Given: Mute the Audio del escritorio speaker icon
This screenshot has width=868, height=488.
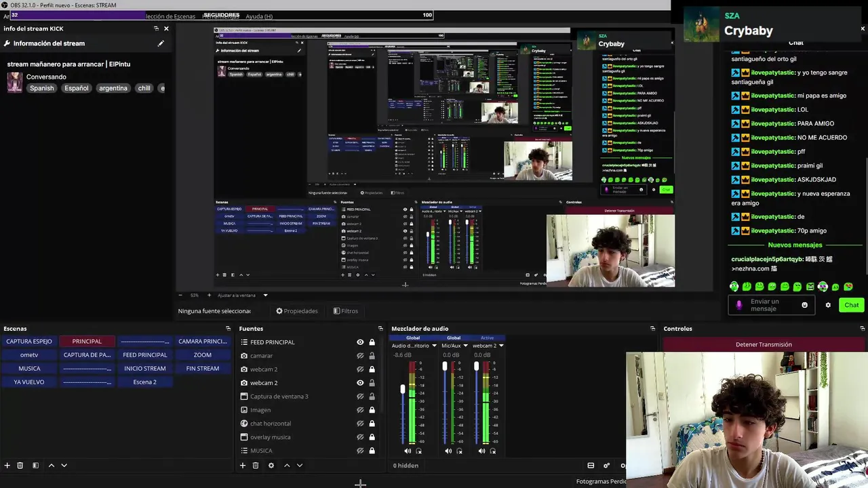Looking at the screenshot, I should click(x=408, y=451).
